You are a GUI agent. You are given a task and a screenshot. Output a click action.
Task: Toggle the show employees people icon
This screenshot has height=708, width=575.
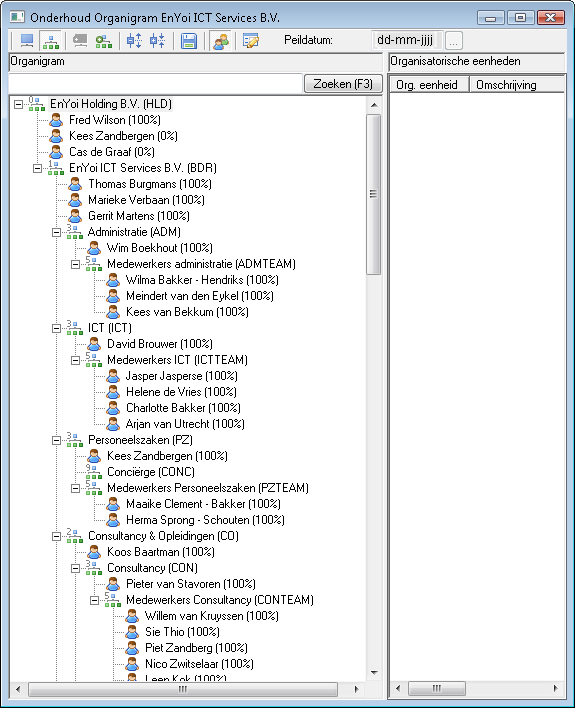(x=220, y=41)
